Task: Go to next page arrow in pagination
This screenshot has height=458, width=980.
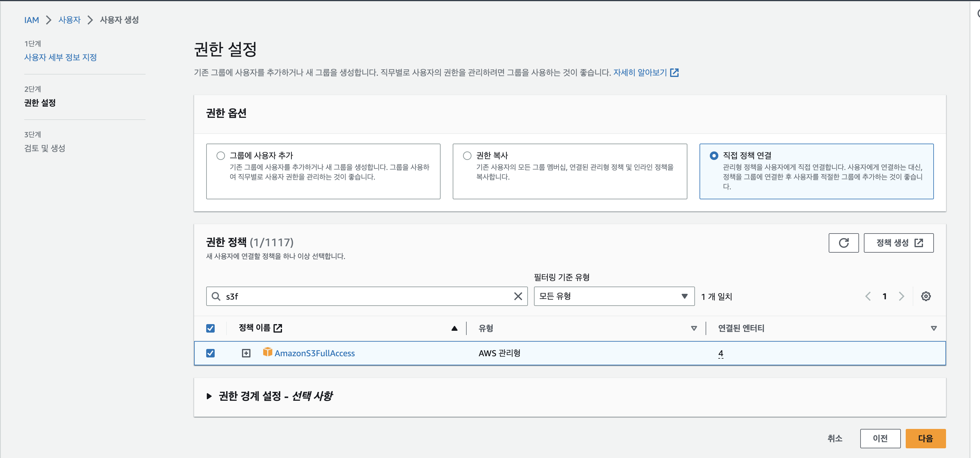Action: tap(901, 296)
